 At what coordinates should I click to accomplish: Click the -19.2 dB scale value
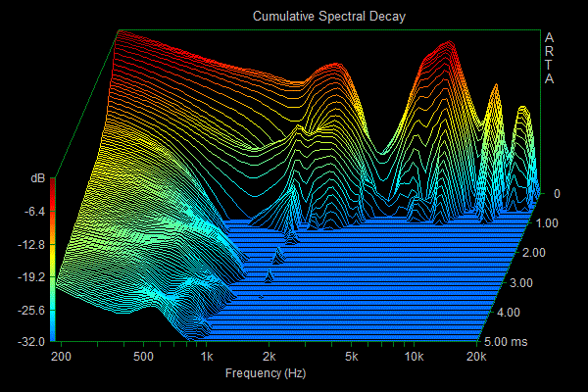pos(31,277)
